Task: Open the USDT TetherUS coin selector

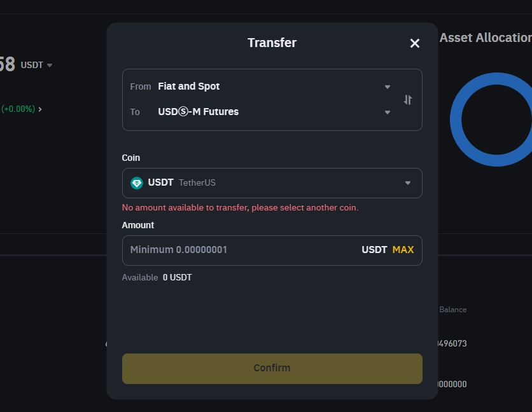Action: coord(272,183)
